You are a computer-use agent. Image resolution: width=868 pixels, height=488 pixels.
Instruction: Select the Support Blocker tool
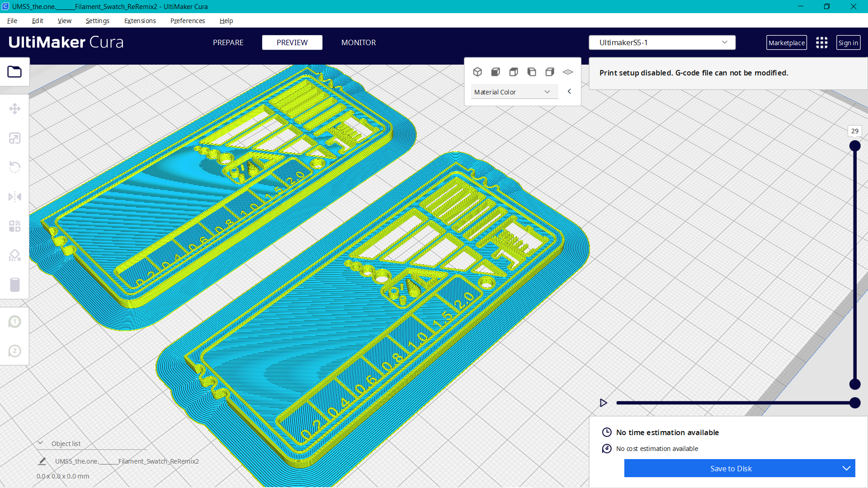(x=15, y=255)
